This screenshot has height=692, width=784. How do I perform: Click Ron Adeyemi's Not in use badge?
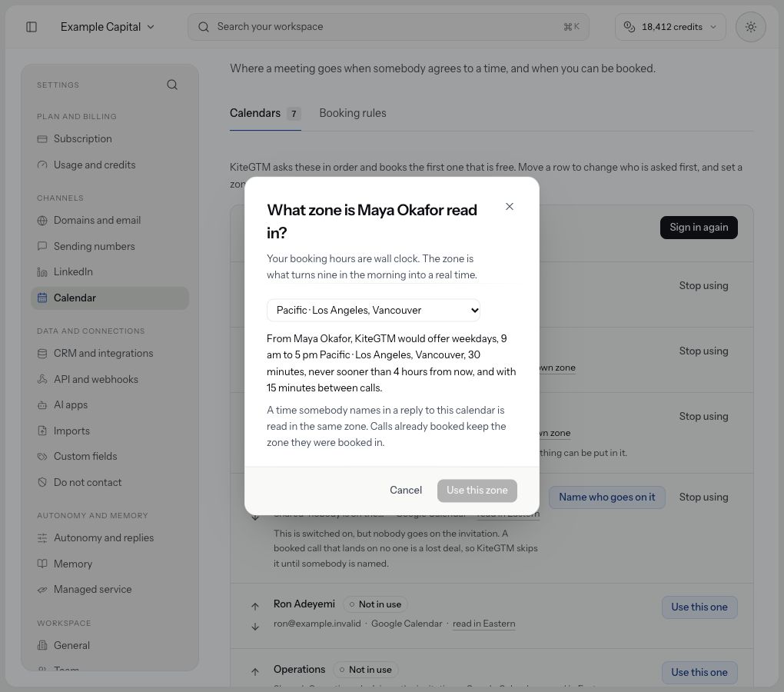pos(375,604)
